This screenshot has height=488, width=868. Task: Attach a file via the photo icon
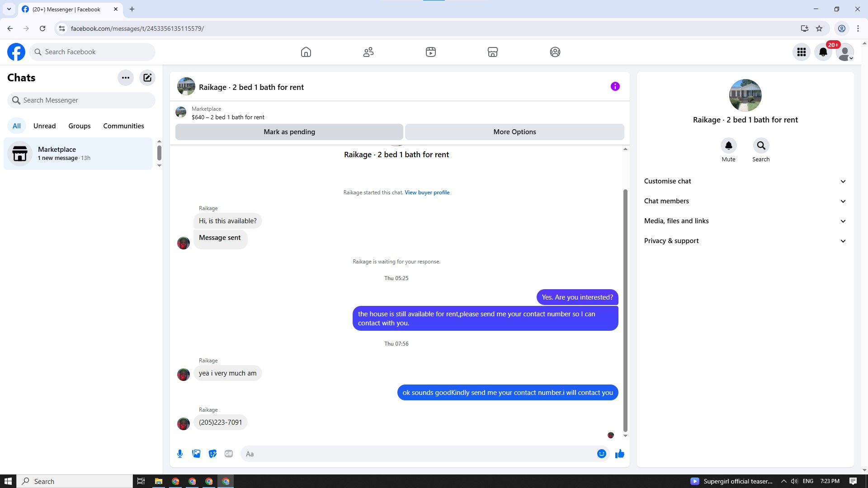[196, 454]
